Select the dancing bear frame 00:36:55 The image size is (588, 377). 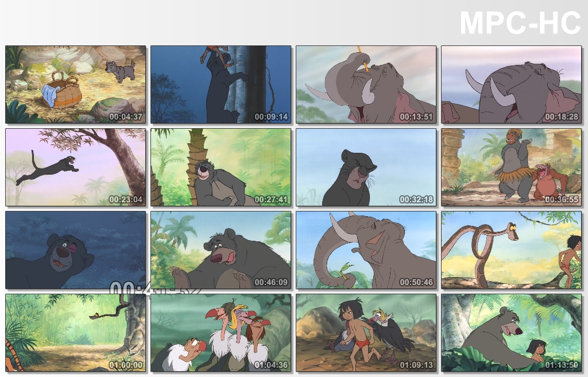click(511, 167)
